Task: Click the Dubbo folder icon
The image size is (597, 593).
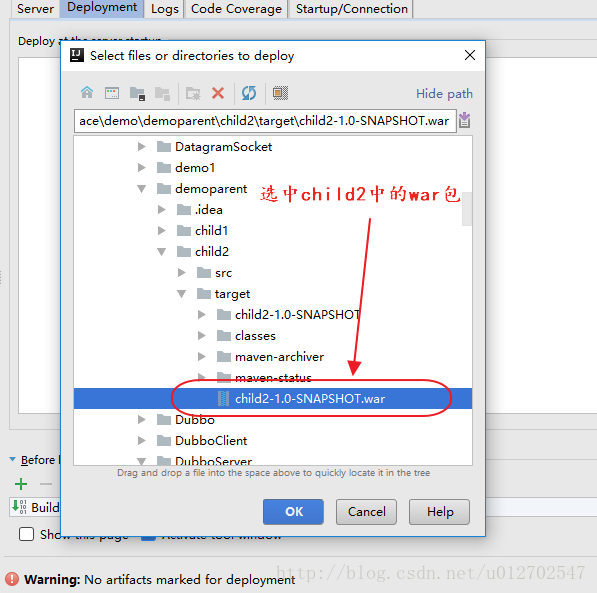Action: coord(164,419)
